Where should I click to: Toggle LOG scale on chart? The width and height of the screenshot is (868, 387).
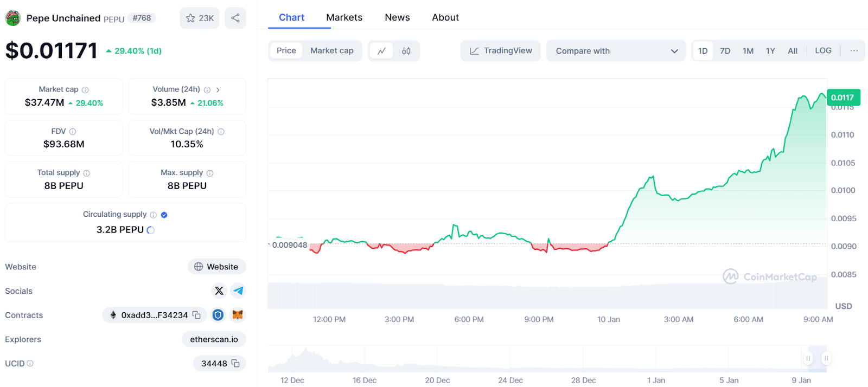coord(823,50)
